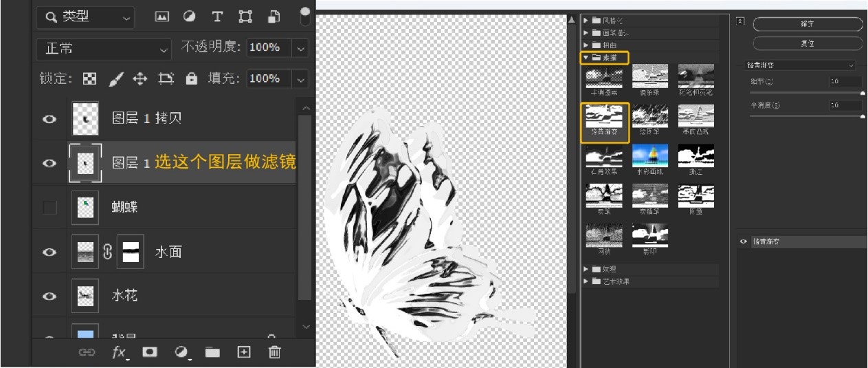
Task: Click the type layer filter icon
Action: pos(217,17)
